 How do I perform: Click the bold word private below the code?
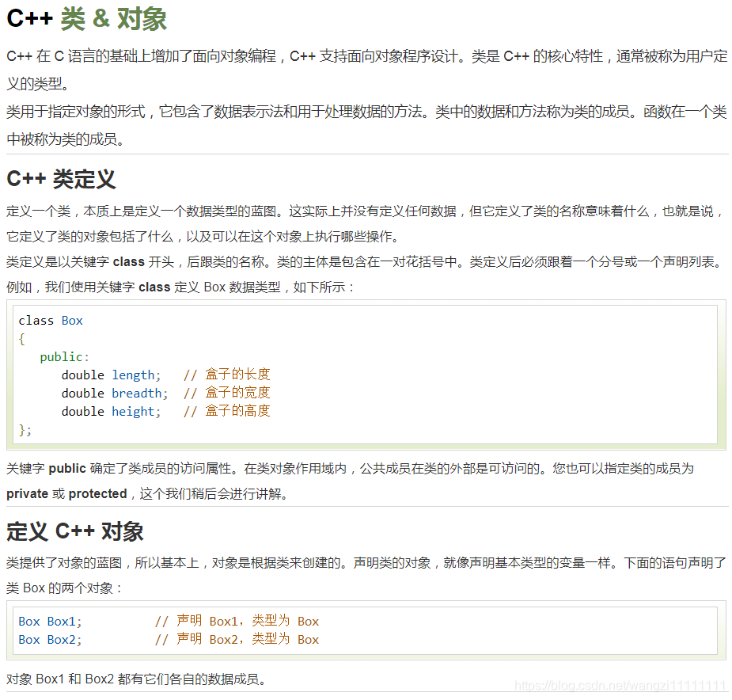28,493
